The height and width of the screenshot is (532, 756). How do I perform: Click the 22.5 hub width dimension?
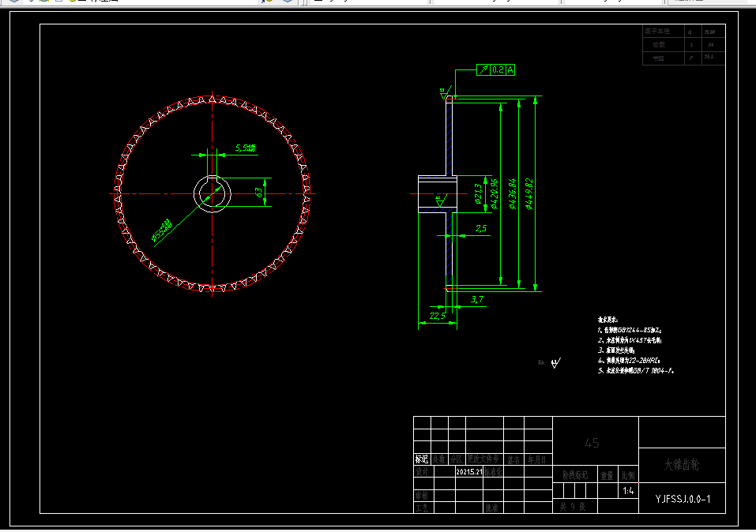click(x=438, y=316)
